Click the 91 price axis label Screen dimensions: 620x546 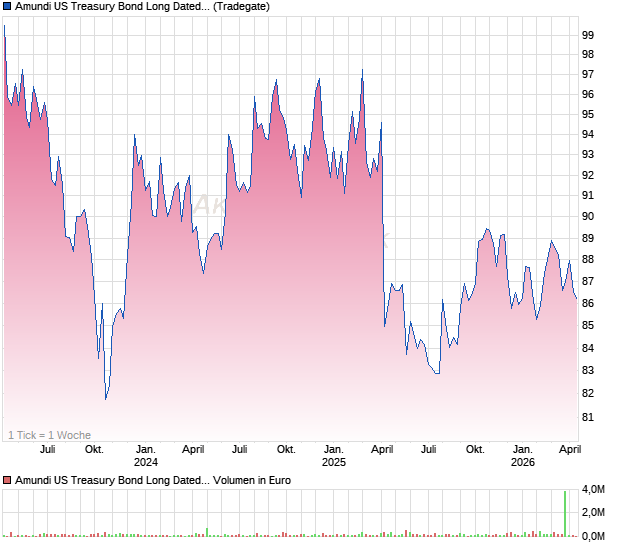pyautogui.click(x=588, y=195)
